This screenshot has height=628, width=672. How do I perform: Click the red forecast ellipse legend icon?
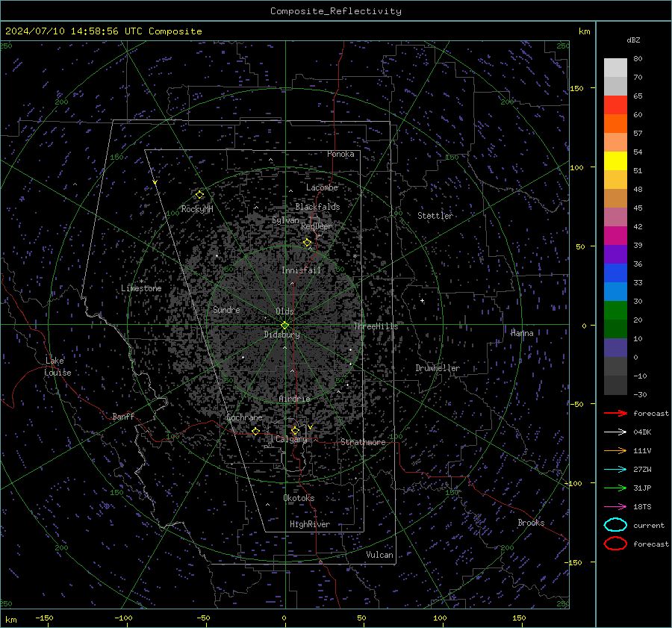point(615,544)
